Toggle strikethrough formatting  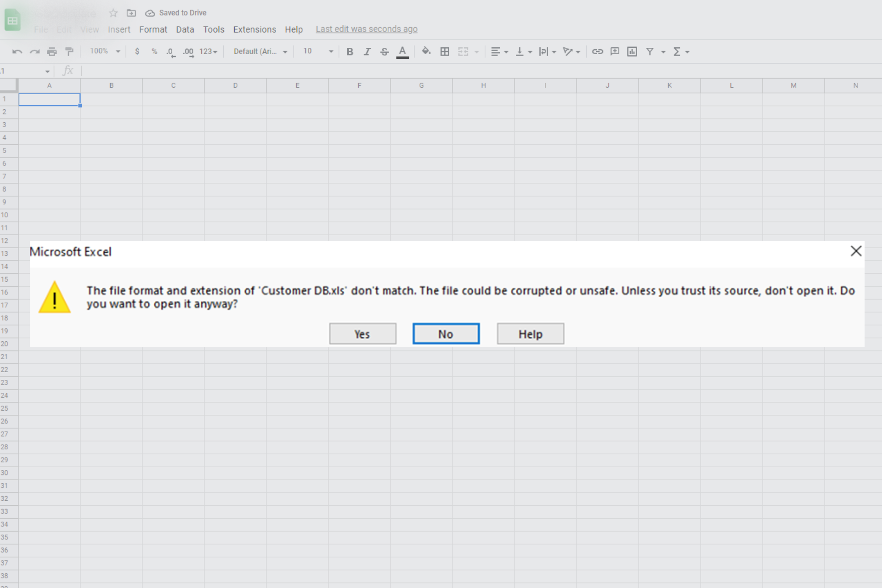384,51
